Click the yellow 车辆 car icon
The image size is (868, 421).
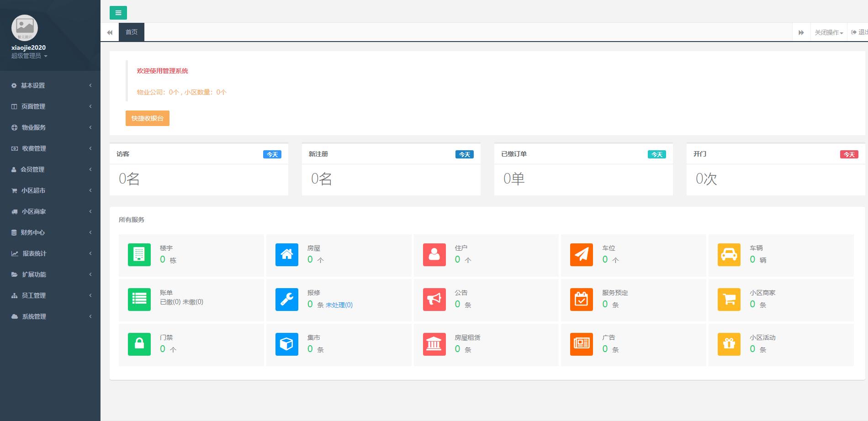[x=729, y=255]
